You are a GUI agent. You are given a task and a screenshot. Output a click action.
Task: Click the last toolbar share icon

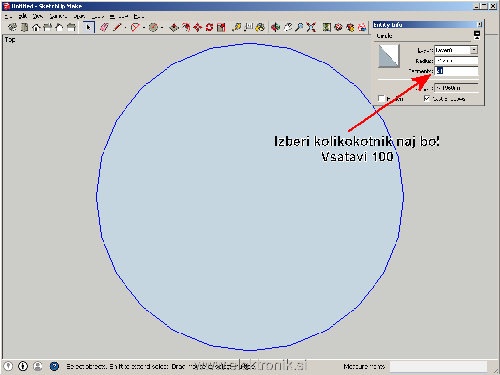click(362, 27)
